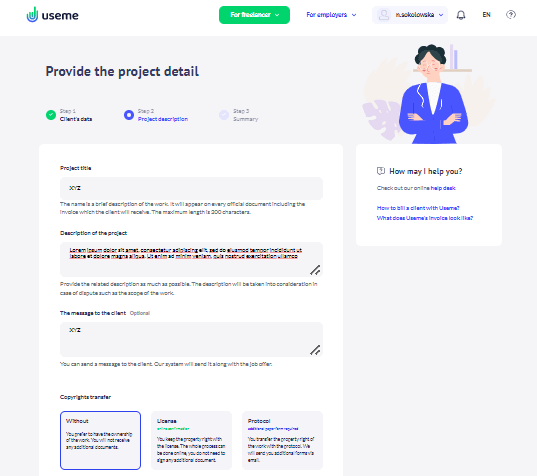Select the Protocol copyrights transfer option
This screenshot has width=537, height=476.
tap(282, 440)
